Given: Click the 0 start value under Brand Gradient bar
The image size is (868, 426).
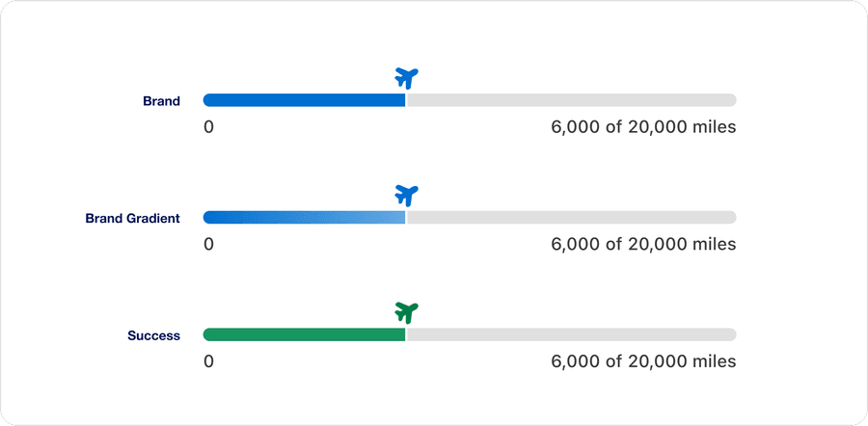Looking at the screenshot, I should (208, 245).
